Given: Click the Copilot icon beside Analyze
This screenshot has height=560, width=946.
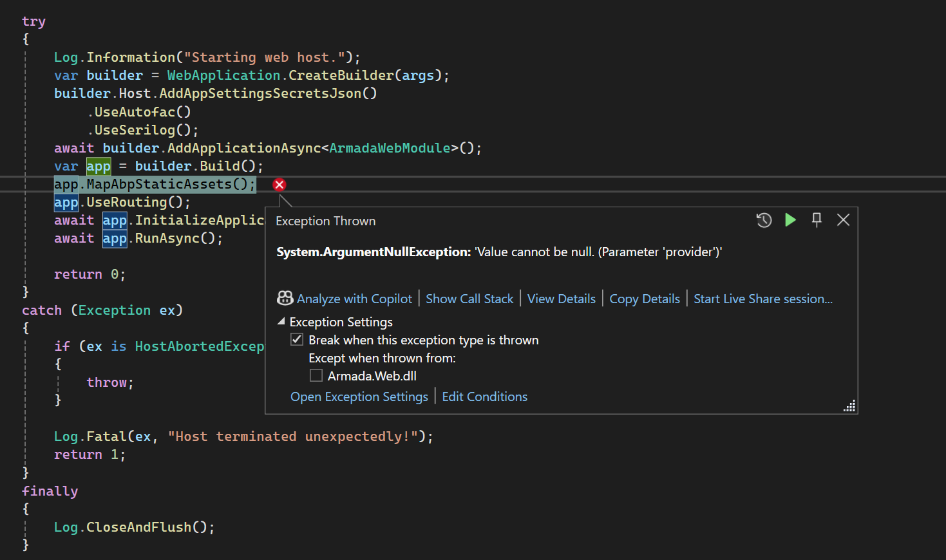Looking at the screenshot, I should [285, 299].
